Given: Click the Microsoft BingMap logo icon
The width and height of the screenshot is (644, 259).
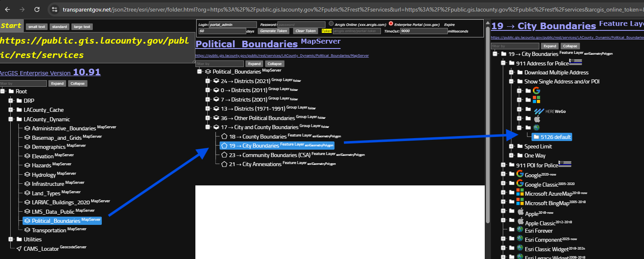Looking at the screenshot, I should 520,202.
